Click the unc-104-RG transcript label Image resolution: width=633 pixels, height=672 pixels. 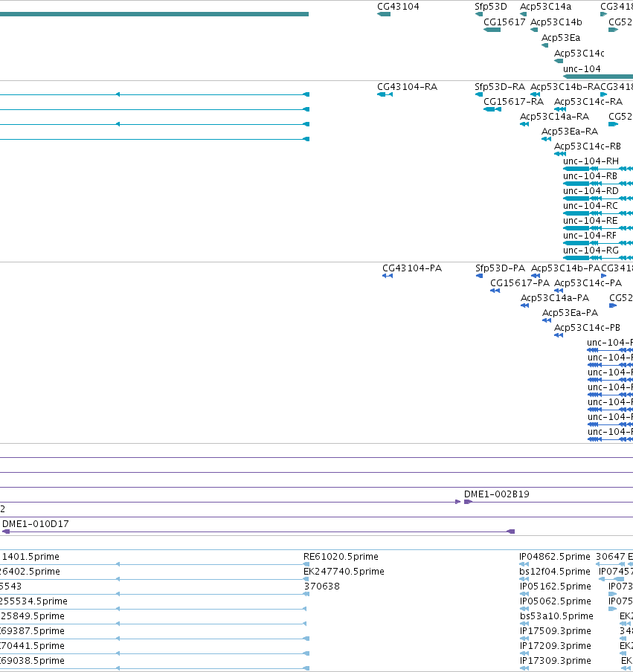point(591,251)
